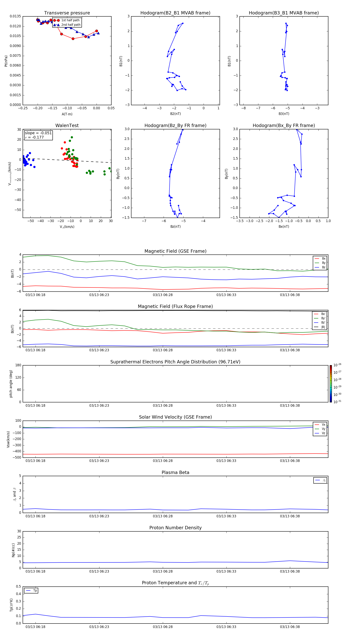Viewport: 351px width, 644px height.
Task: Click the 10^-31 colorbar tick label
Action: pos(337,402)
